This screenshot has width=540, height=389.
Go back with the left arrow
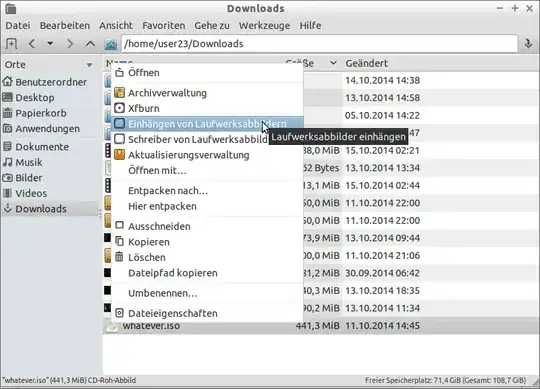pos(32,44)
